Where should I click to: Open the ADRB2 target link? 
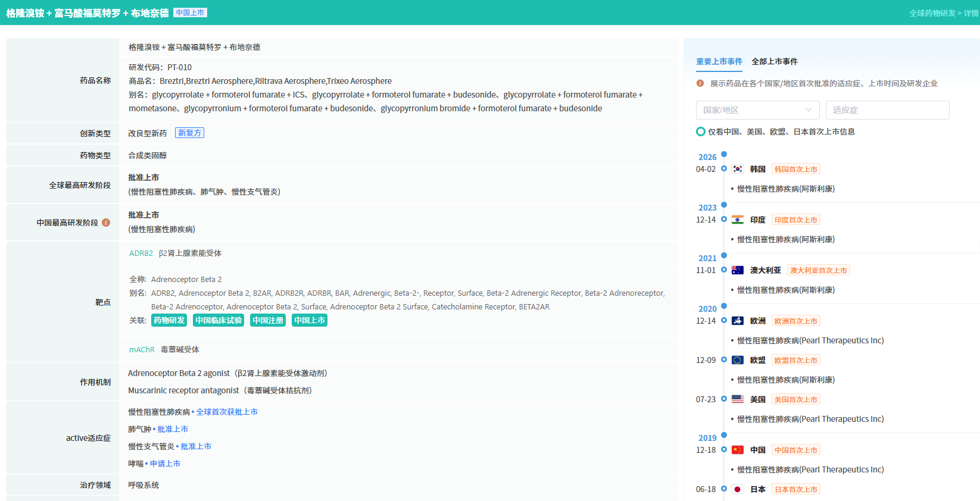pos(141,253)
